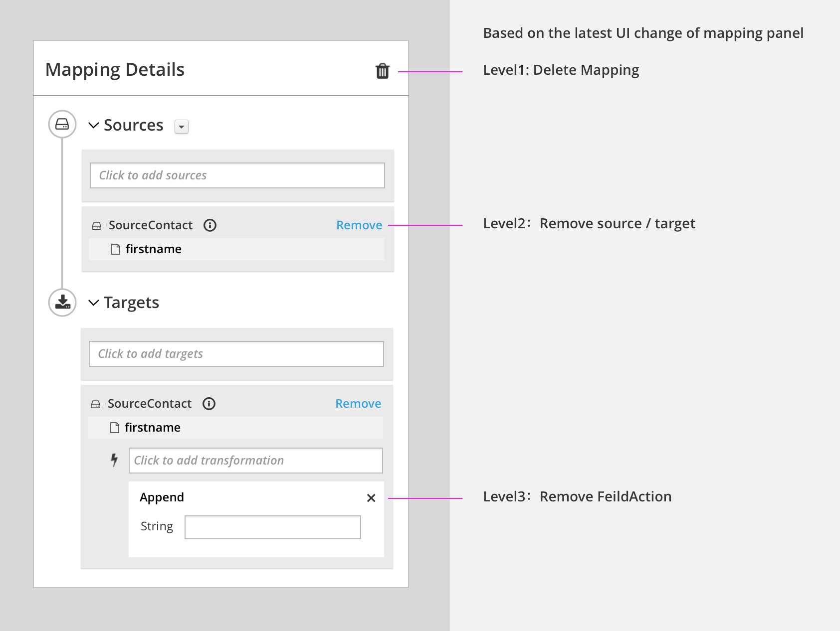Viewport: 840px width, 631px height.
Task: Click to add a transformation
Action: 255,460
